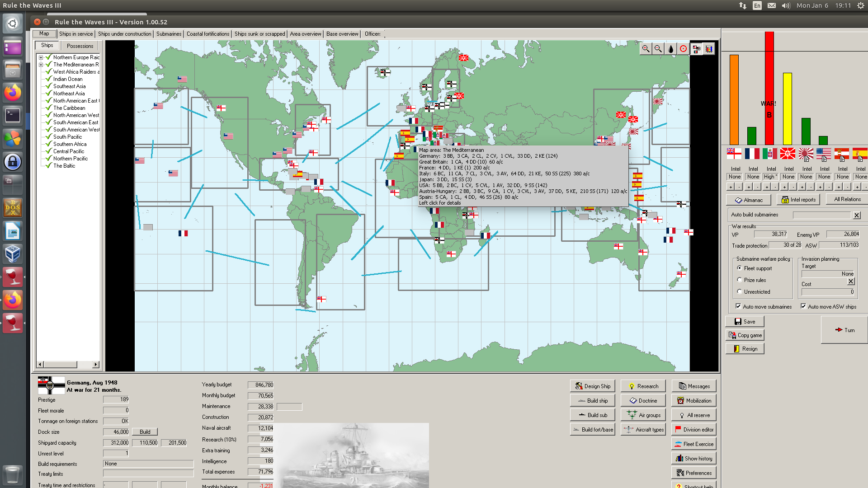This screenshot has width=868, height=488.
Task: Open Show history
Action: (x=694, y=459)
